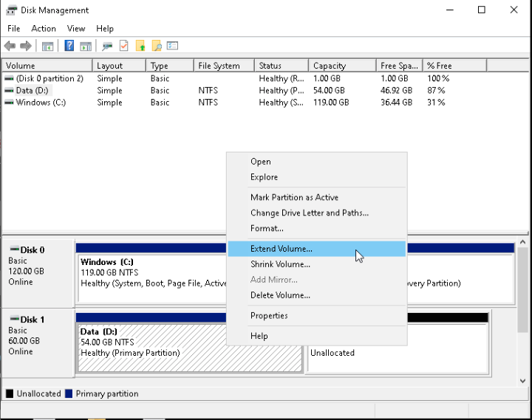This screenshot has width=532, height=420.
Task: Click the checkmark document toolbar icon
Action: click(124, 46)
